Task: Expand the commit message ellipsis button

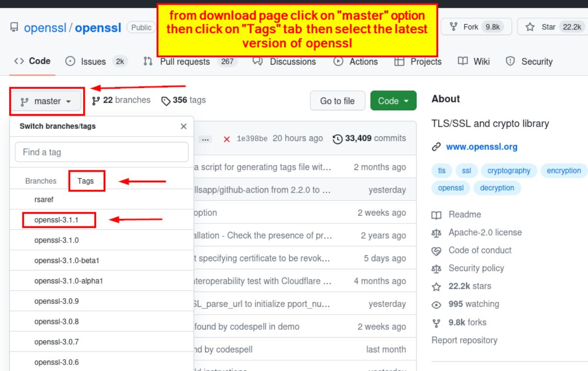Action: (206, 139)
